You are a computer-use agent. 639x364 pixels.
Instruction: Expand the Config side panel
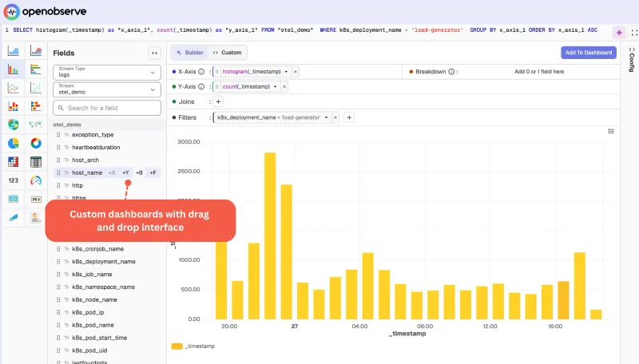point(632,59)
